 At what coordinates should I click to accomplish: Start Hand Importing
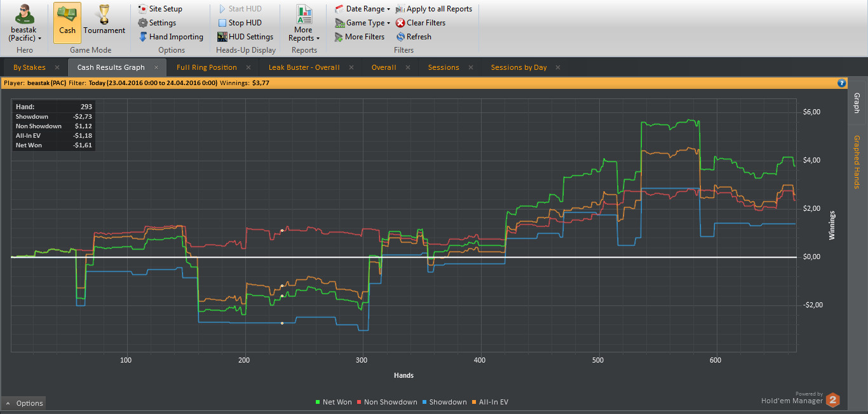171,37
